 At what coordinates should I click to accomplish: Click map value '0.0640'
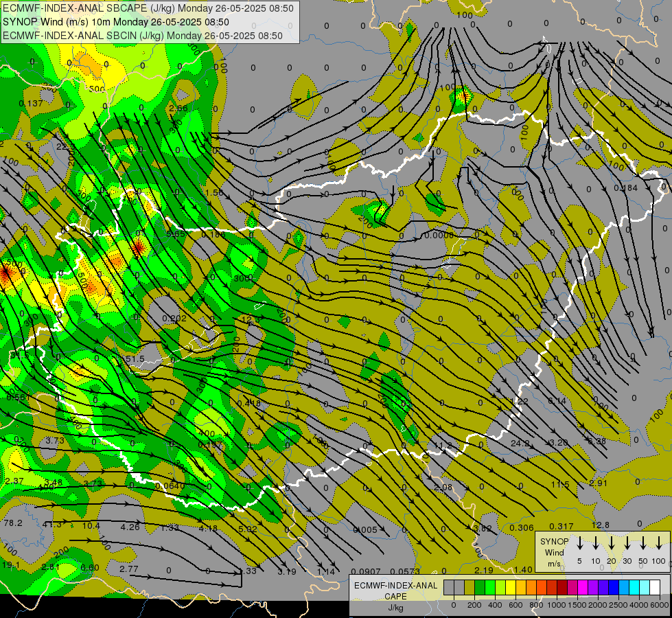tap(170, 486)
